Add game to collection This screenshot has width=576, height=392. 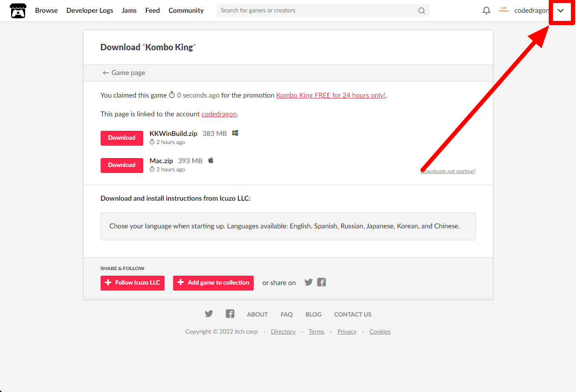point(213,283)
